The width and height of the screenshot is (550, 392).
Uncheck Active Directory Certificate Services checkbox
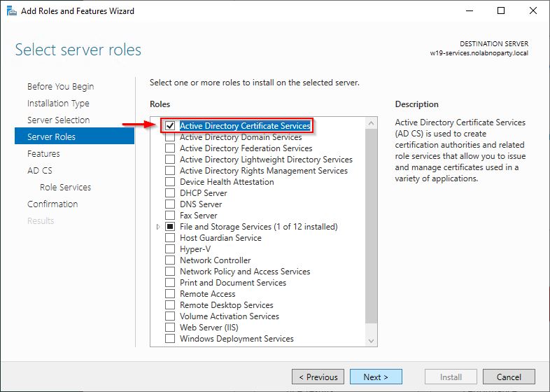[170, 125]
